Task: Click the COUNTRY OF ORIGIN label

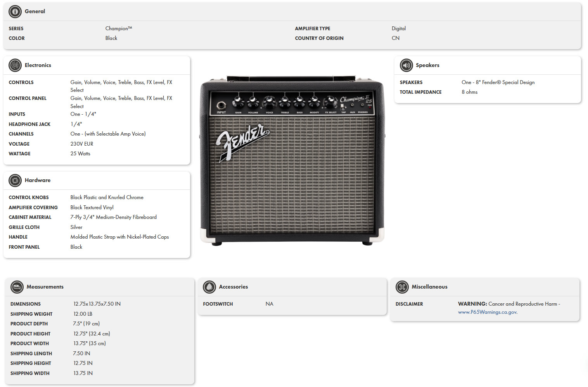Action: (x=319, y=38)
